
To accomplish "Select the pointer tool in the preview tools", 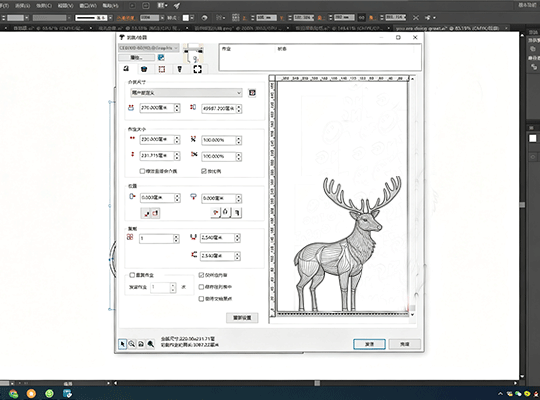I will coord(123,344).
